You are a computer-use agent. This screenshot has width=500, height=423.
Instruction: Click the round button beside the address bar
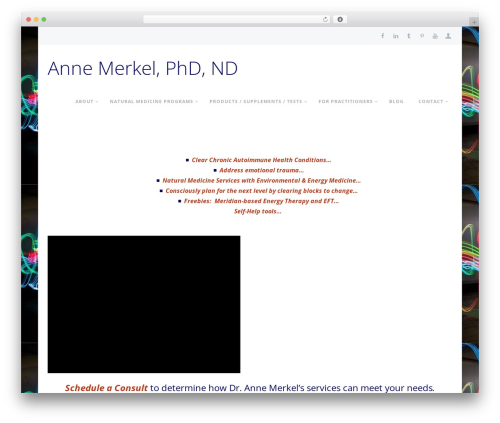point(340,19)
